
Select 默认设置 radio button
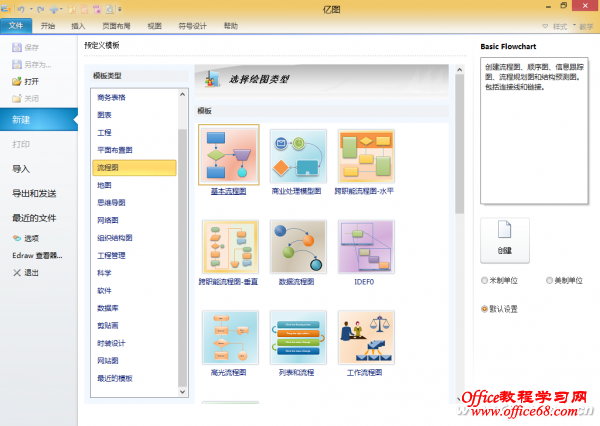tap(484, 309)
